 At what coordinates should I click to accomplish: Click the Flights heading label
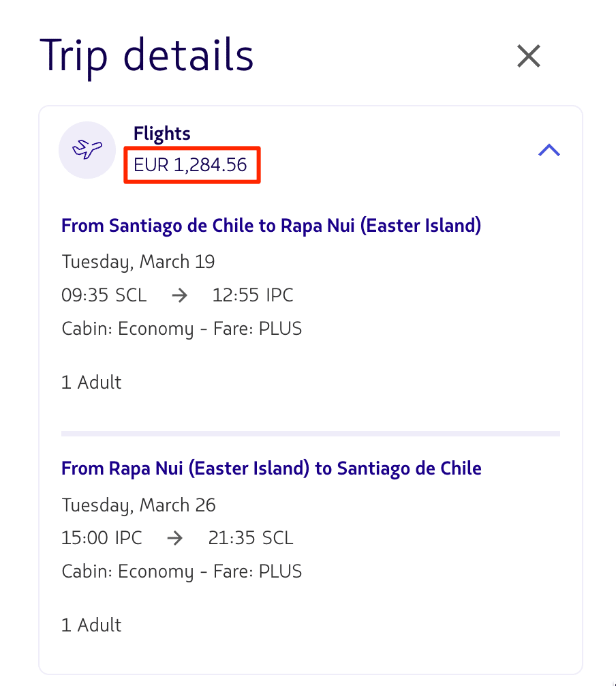[161, 134]
